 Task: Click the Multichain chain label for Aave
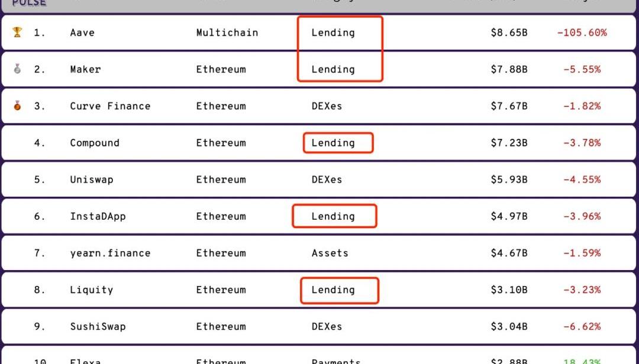click(227, 32)
